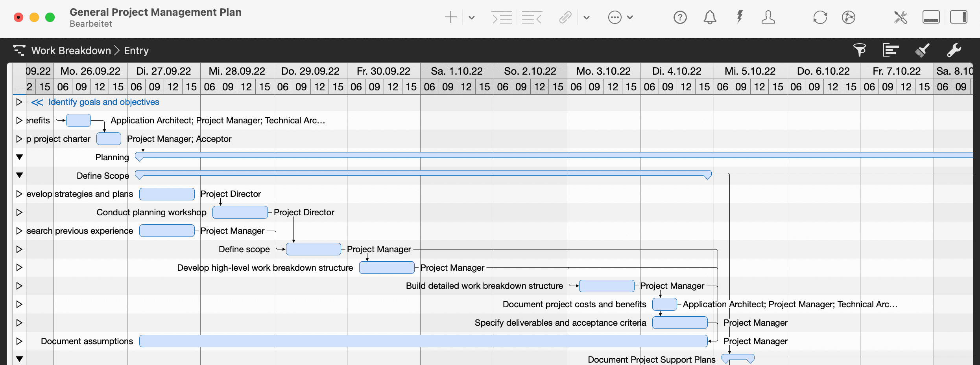
Task: Collapse the Planning group triangle
Action: 19,157
